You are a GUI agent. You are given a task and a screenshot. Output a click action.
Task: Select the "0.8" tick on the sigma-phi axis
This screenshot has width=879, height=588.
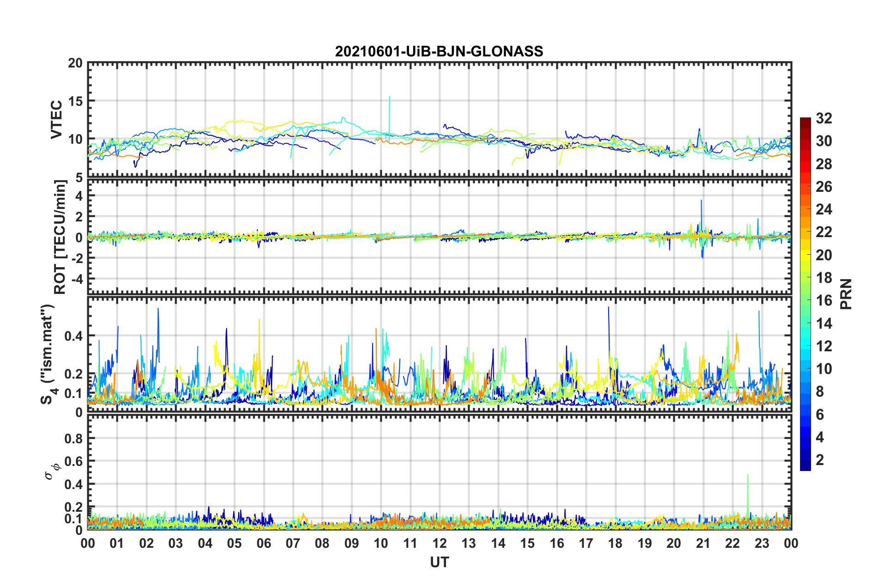click(x=73, y=438)
